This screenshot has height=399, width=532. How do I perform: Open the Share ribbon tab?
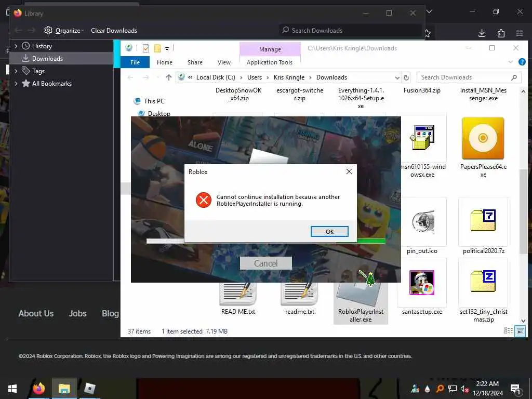195,62
